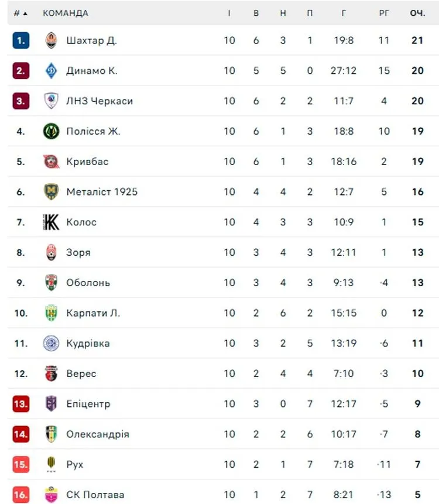Click the Kolos club logo
The height and width of the screenshot is (504, 439).
coord(52,222)
